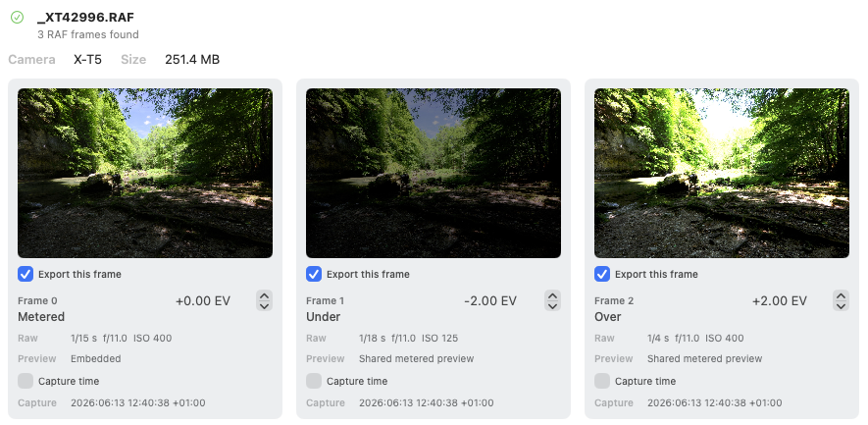This screenshot has width=868, height=425.
Task: Uncheck Export this frame for Frame 2
Action: 602,274
